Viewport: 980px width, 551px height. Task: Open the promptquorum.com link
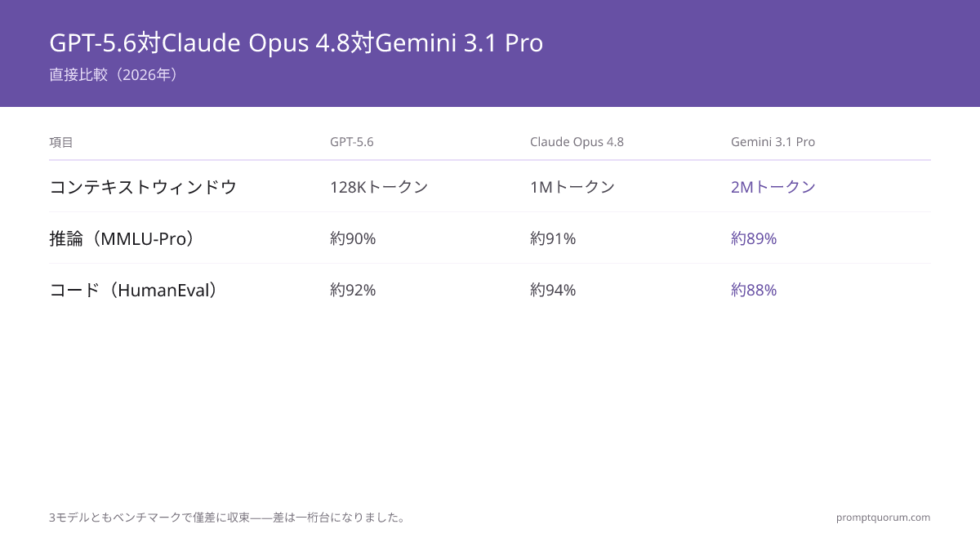click(883, 518)
